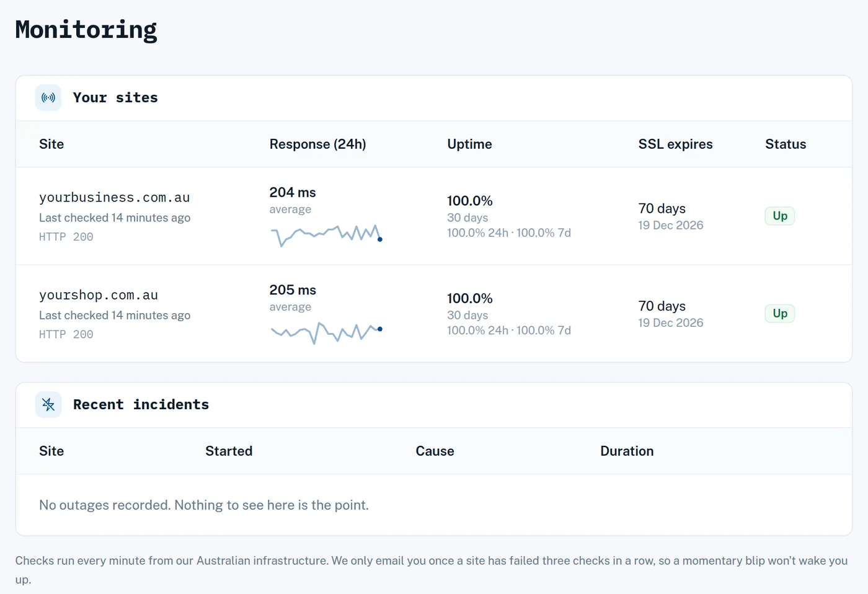Click the broadcast signal icon beside Your sites
Image resolution: width=868 pixels, height=594 pixels.
click(x=48, y=97)
